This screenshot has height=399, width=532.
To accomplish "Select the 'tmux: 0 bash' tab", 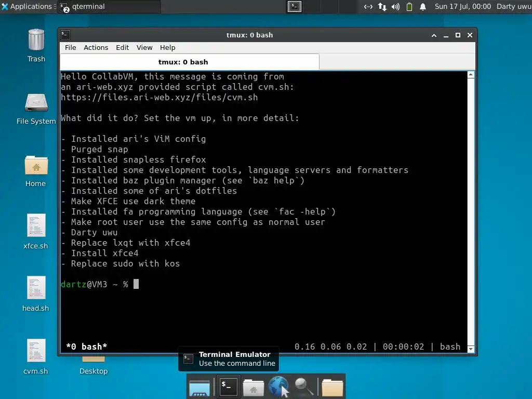I will (x=190, y=62).
